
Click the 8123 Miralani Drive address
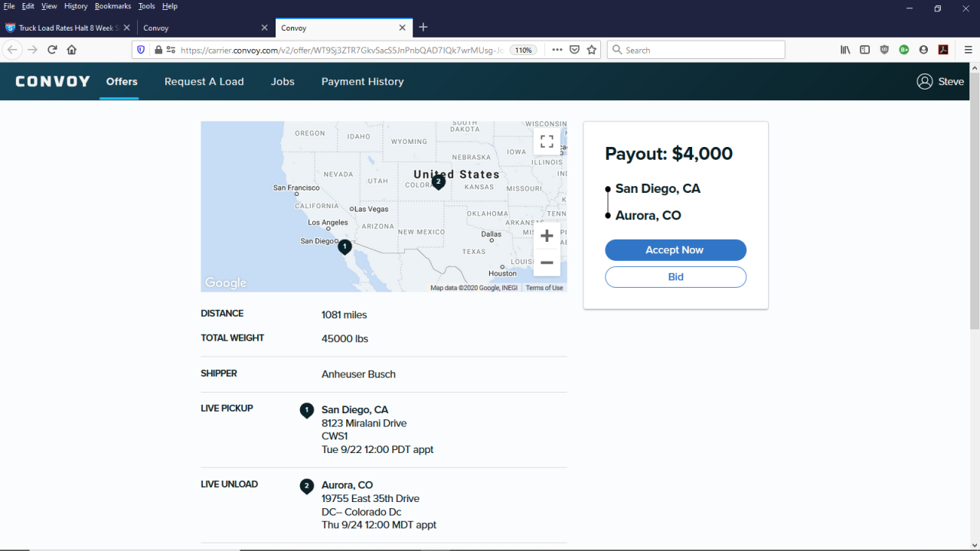tap(364, 423)
